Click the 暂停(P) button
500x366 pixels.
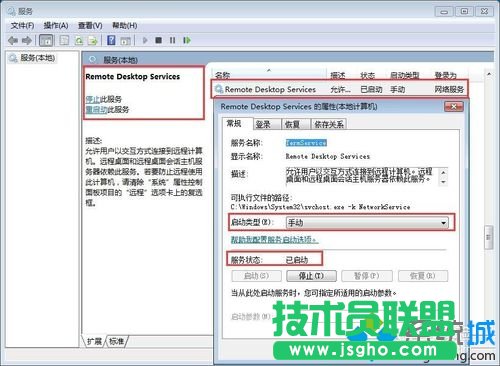point(367,276)
